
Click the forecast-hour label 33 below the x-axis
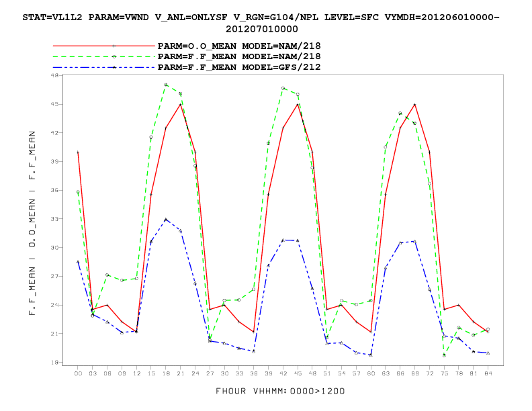239,373
